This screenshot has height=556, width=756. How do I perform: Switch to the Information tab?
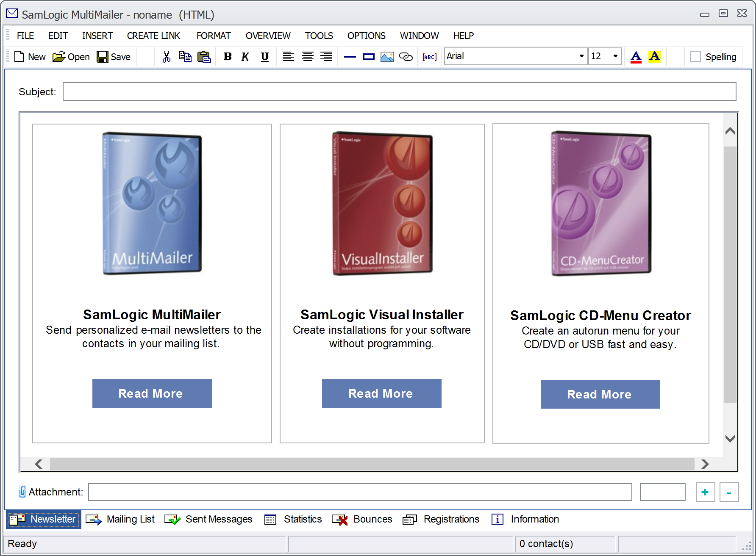click(x=525, y=519)
